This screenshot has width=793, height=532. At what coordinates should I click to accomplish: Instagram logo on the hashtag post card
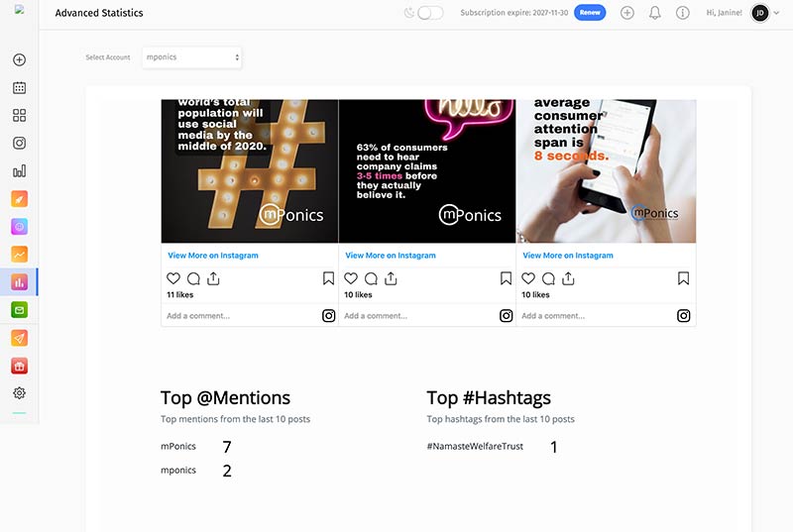[x=329, y=316]
